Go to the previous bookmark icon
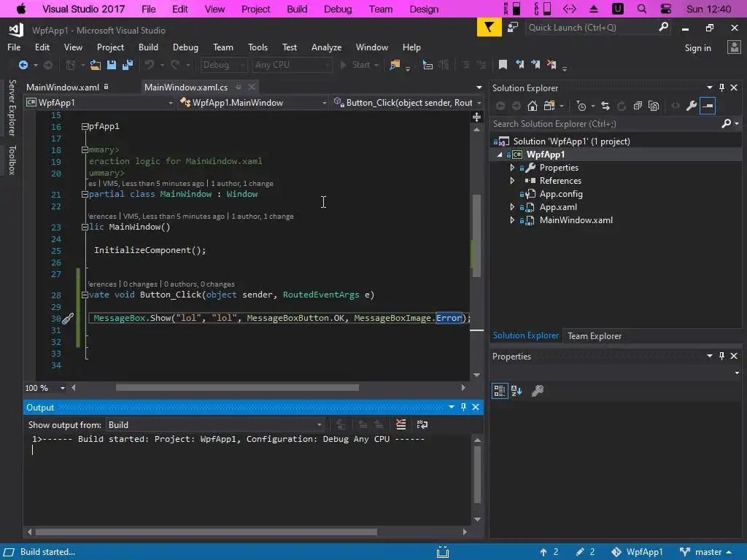747x560 pixels. [519, 64]
